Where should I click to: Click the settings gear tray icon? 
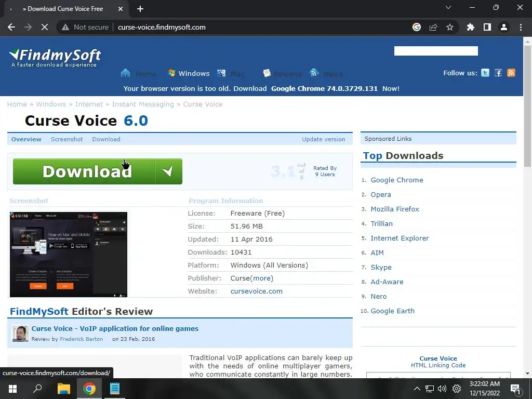(457, 389)
